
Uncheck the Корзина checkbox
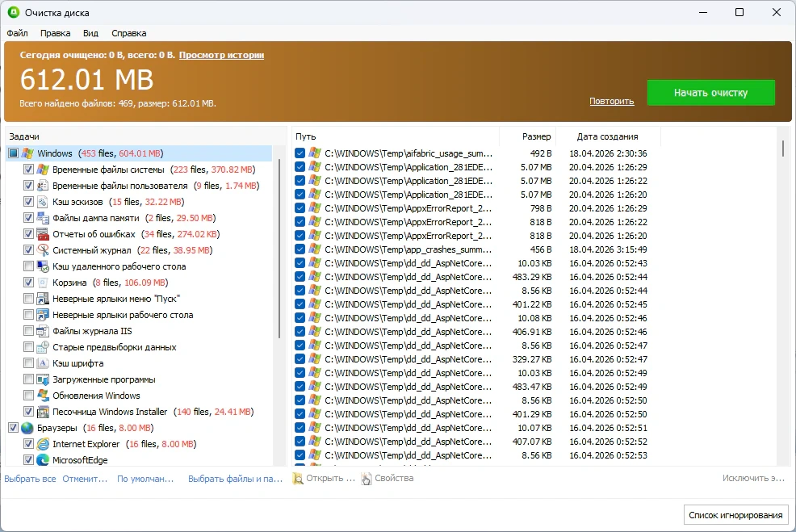tap(29, 283)
